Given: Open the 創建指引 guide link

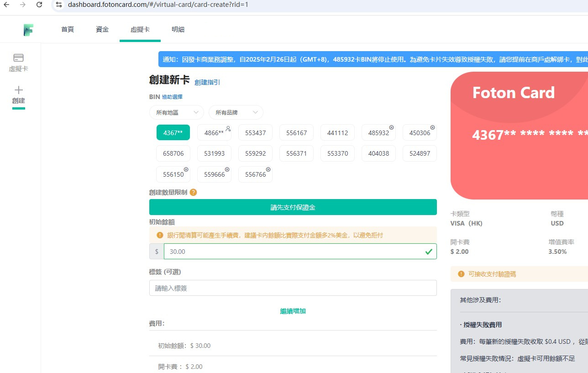Looking at the screenshot, I should (207, 82).
